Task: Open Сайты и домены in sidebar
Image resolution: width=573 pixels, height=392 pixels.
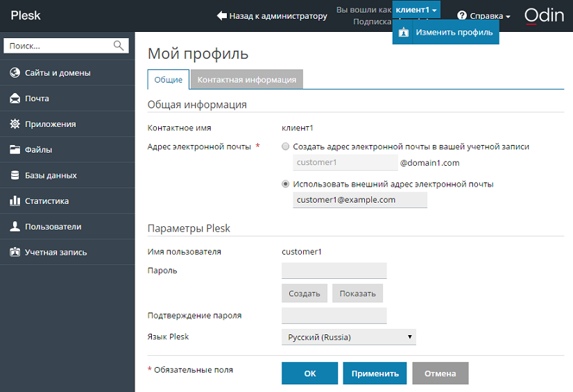Action: click(x=67, y=73)
